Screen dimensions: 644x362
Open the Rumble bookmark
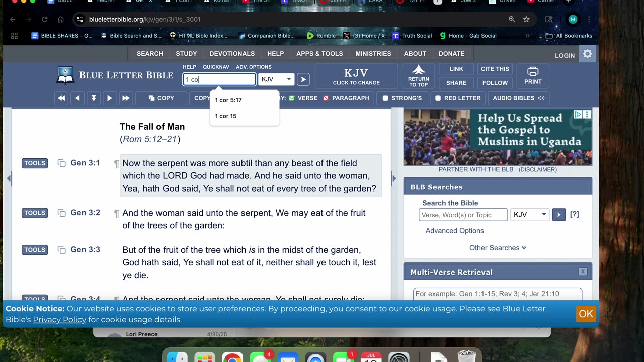(322, 36)
